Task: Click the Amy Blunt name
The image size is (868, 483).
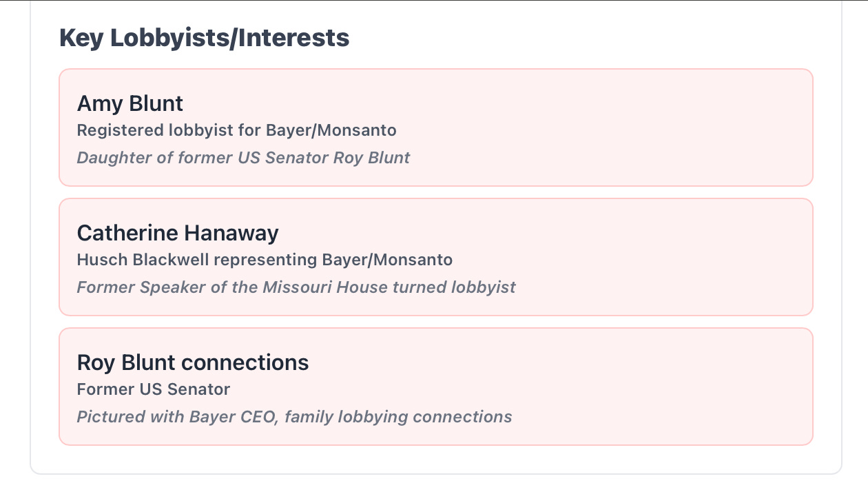Action: pos(130,103)
